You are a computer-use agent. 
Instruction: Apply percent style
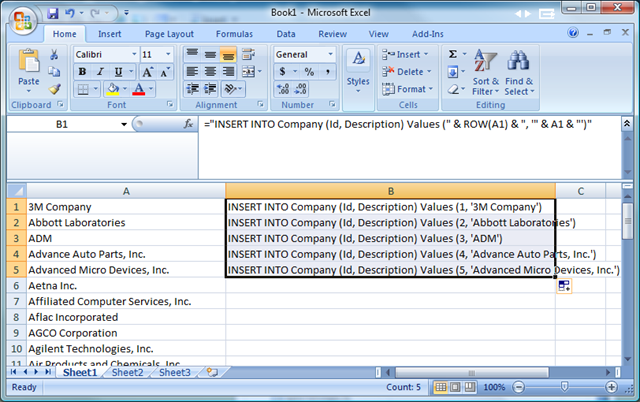309,72
